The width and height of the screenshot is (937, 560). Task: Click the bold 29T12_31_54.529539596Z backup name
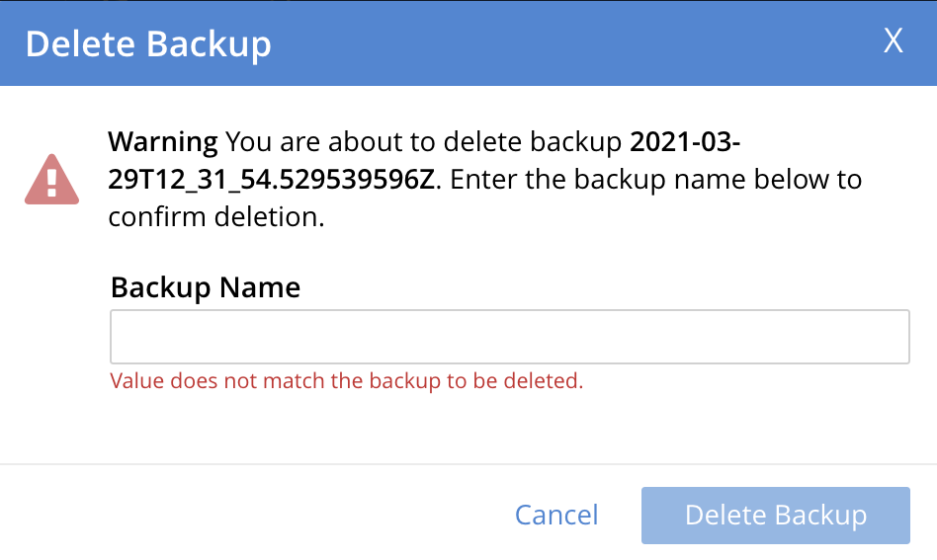(x=276, y=181)
